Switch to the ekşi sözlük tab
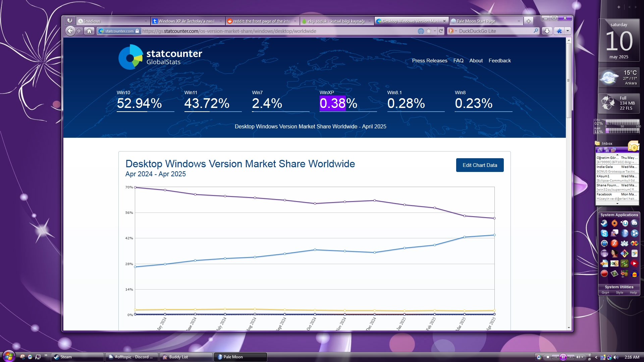 pyautogui.click(x=336, y=21)
